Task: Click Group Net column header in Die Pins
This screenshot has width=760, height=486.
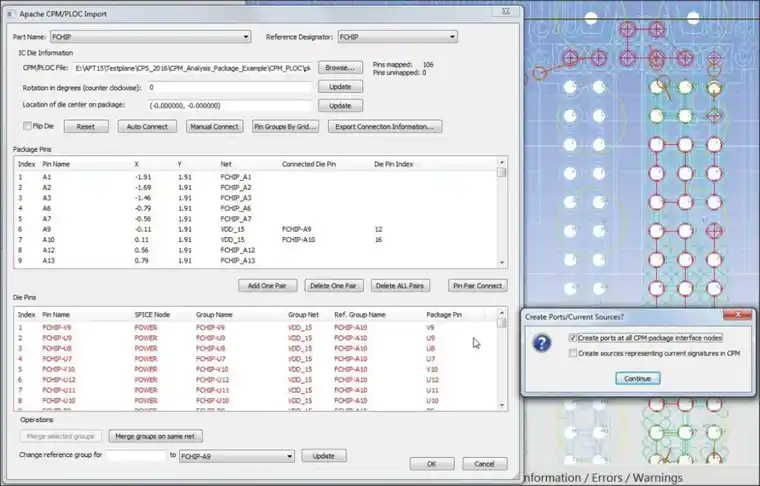Action: [x=303, y=315]
